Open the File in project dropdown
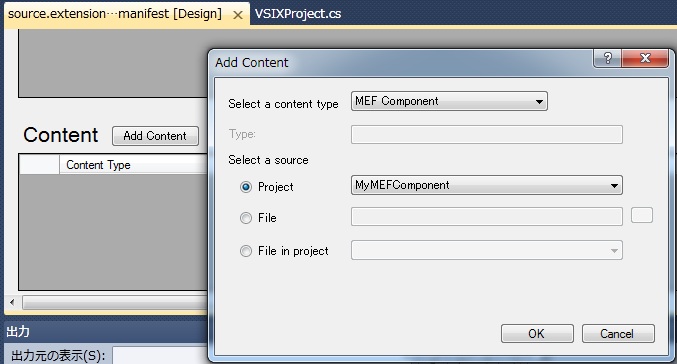This screenshot has width=677, height=364. [487, 250]
